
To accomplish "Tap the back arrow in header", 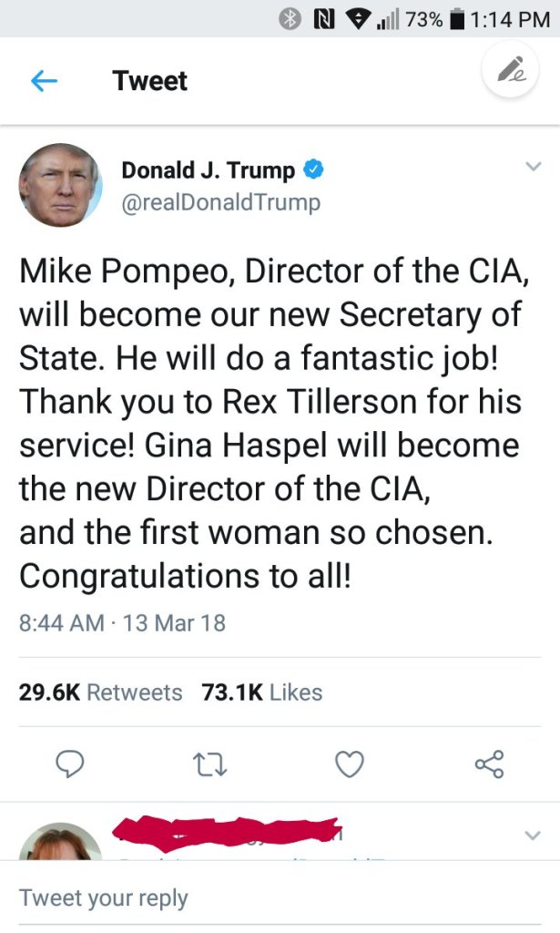I will coord(45,81).
